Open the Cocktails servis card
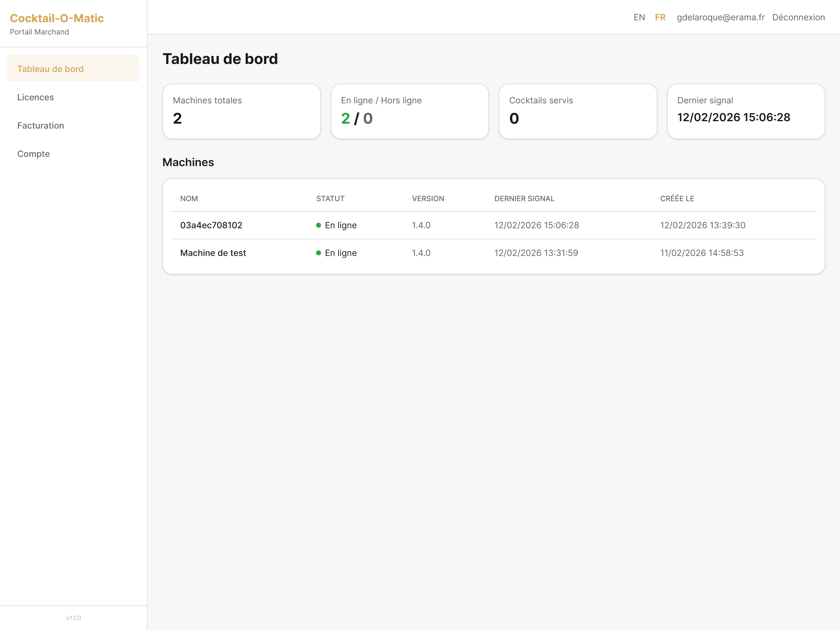This screenshot has height=630, width=840. (x=578, y=111)
